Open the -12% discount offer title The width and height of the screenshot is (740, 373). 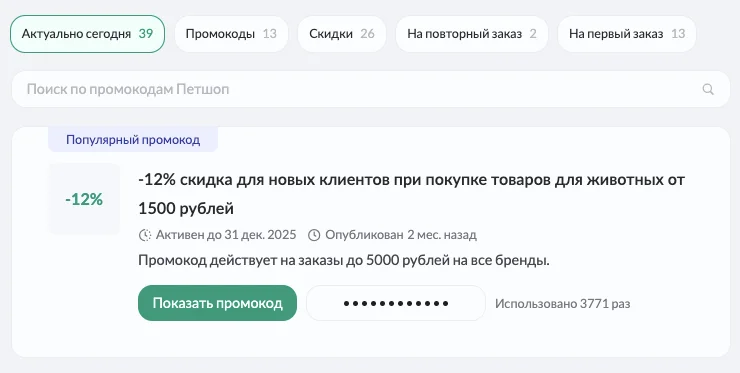point(411,194)
